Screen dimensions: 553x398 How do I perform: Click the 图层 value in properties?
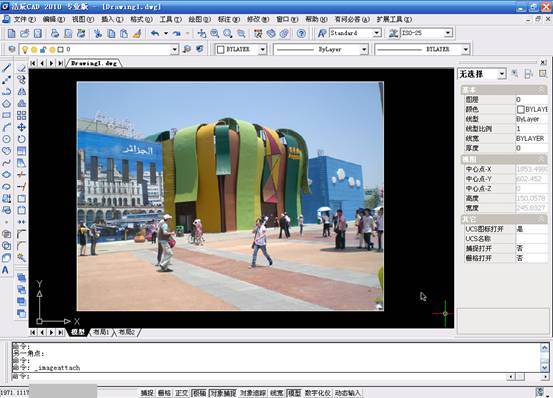click(531, 99)
